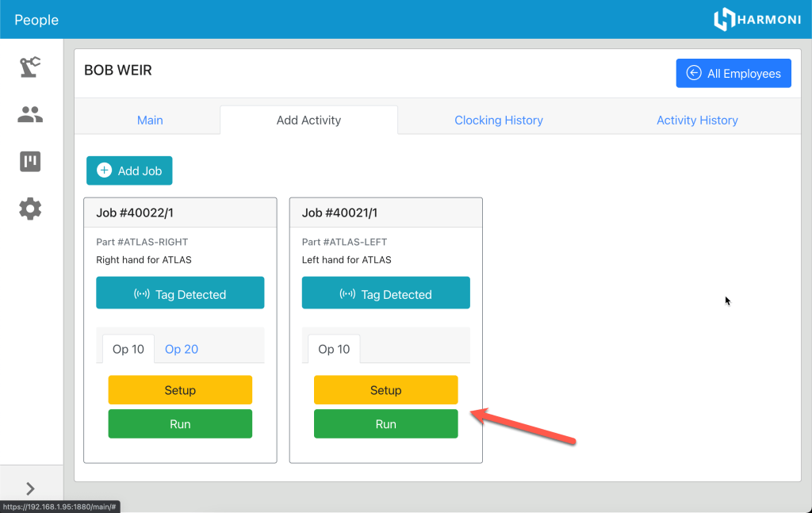Click Run for Job #40021/1

point(385,424)
